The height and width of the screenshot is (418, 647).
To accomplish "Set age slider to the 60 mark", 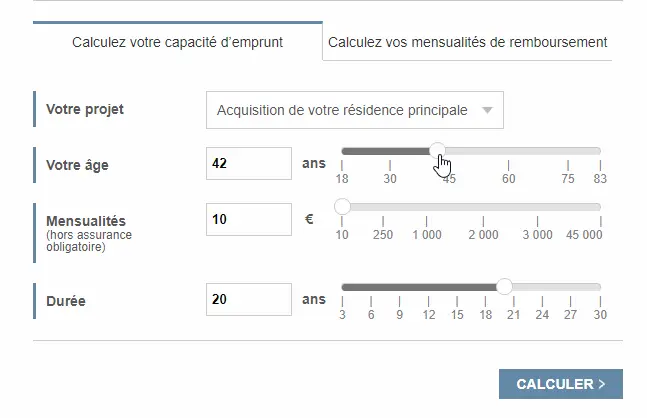I will tap(509, 151).
